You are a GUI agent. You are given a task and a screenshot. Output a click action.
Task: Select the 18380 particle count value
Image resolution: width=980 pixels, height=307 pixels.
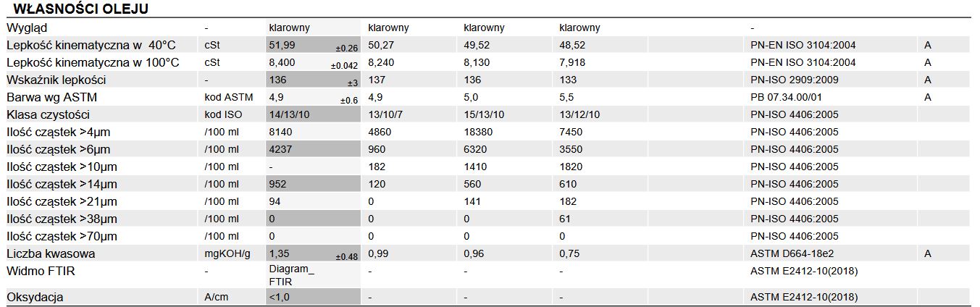(478, 132)
